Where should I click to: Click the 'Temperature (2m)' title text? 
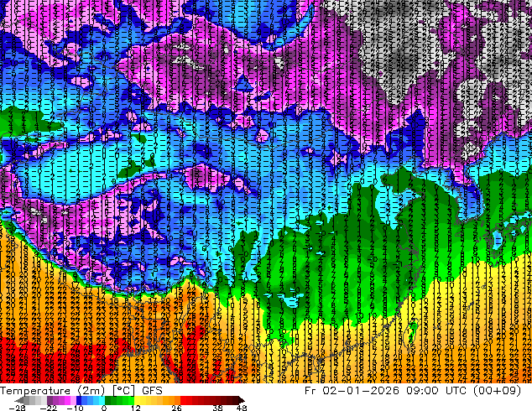(52, 391)
